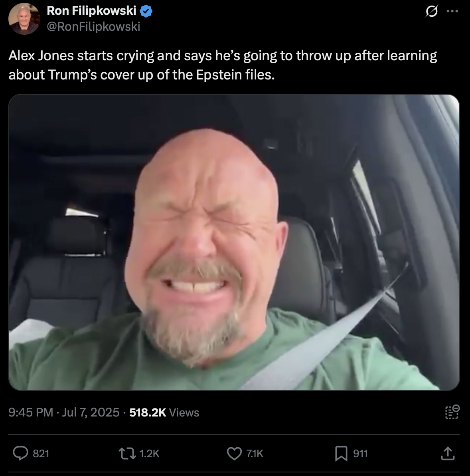Click the repost arrows icon
The image size is (470, 476).
pyautogui.click(x=127, y=454)
